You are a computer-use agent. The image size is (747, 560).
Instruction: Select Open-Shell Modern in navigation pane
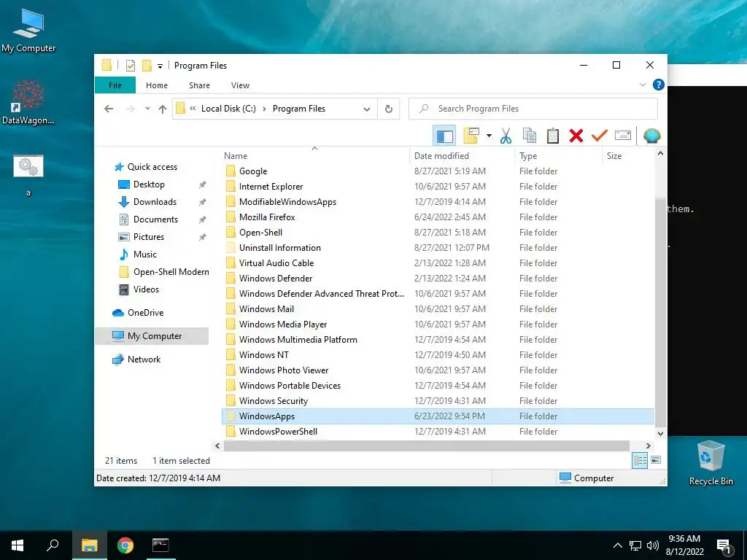(x=171, y=272)
